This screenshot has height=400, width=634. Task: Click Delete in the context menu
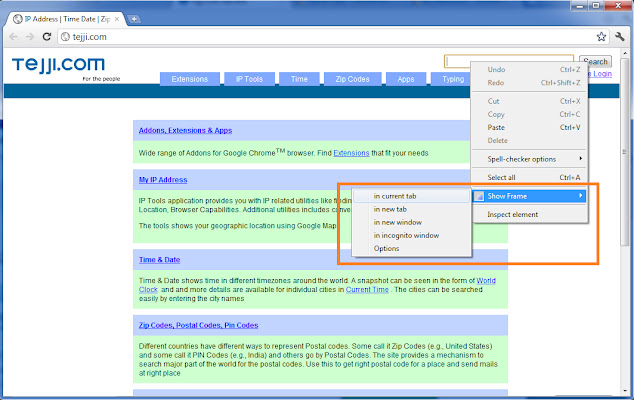click(529, 140)
